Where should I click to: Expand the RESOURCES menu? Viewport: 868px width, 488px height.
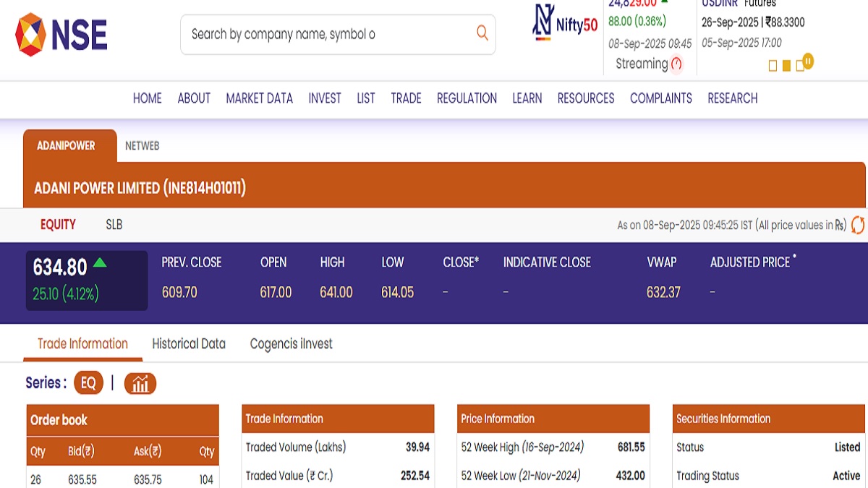click(x=586, y=98)
